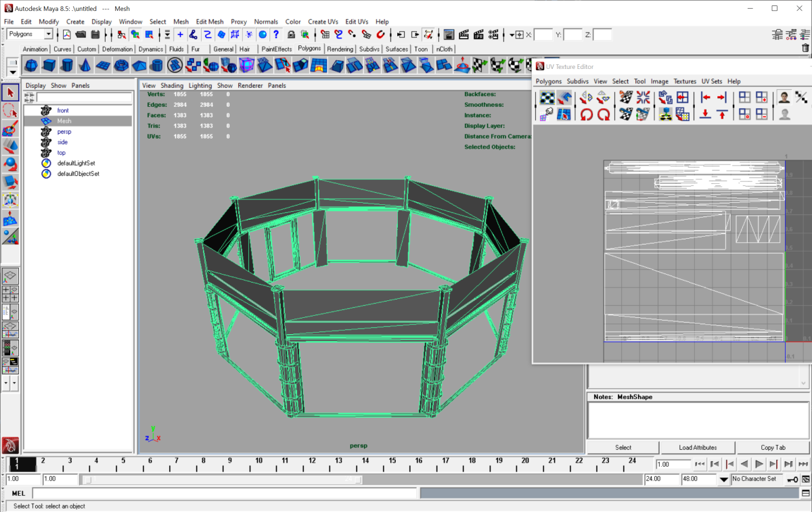Create a polygon torus from shelf
The height and width of the screenshot is (512, 812).
click(120, 65)
